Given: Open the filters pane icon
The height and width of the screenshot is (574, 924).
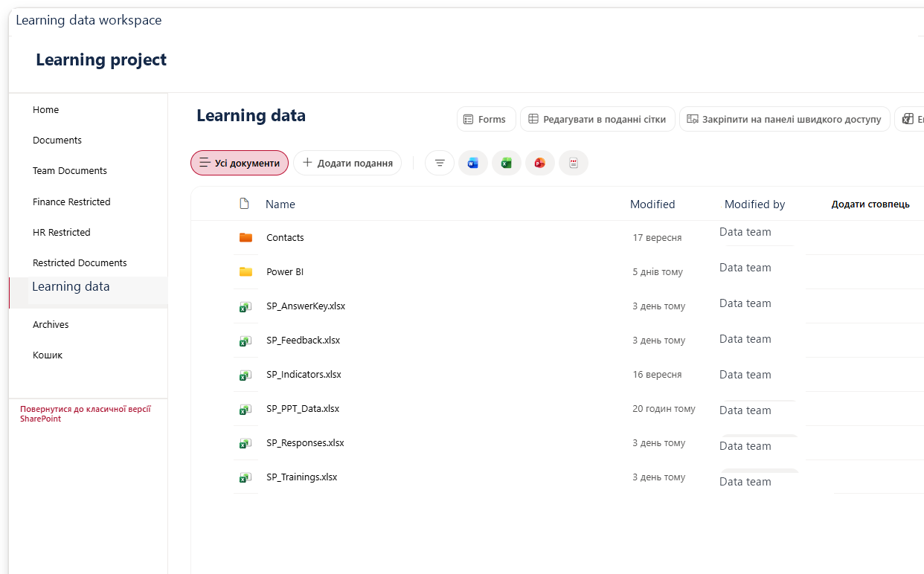Looking at the screenshot, I should click(440, 163).
